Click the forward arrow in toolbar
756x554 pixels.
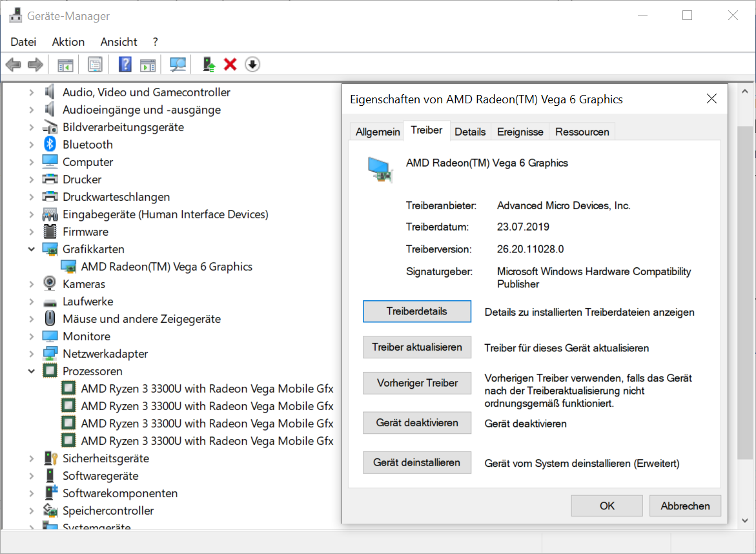point(36,64)
